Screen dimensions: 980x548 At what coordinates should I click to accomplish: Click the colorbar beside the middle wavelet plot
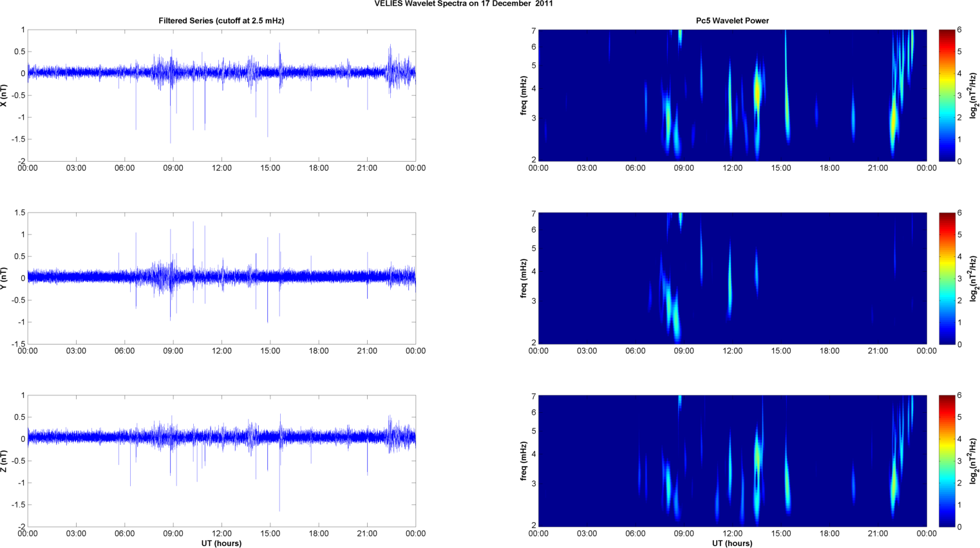point(947,278)
